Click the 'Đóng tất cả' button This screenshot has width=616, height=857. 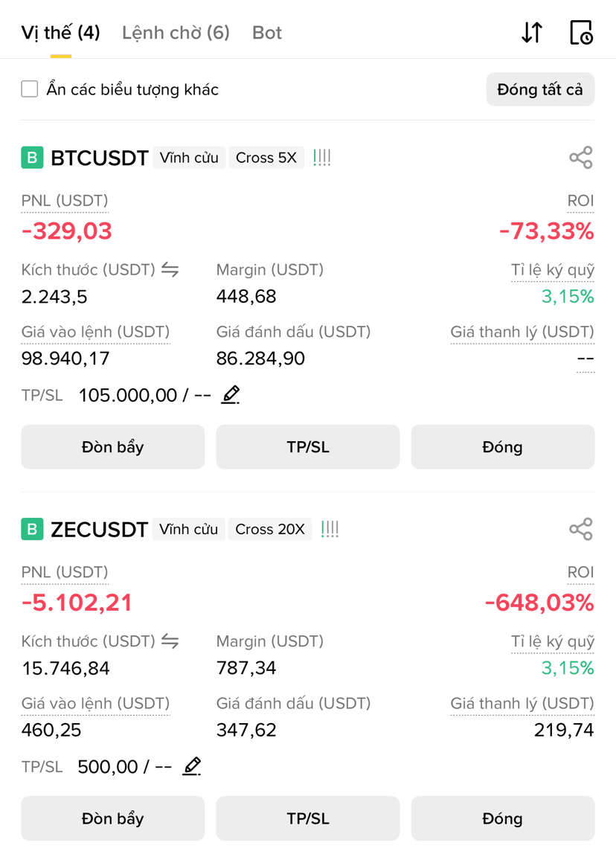pos(540,89)
